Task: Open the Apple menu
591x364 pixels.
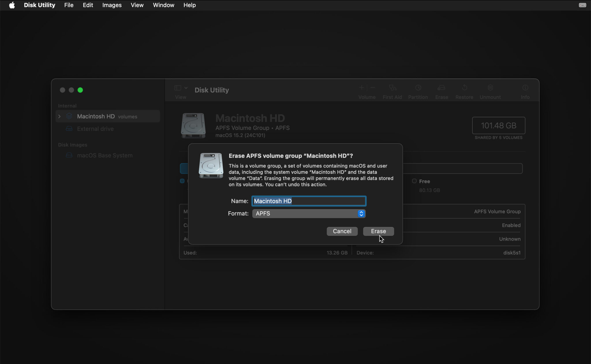Action: pos(12,5)
